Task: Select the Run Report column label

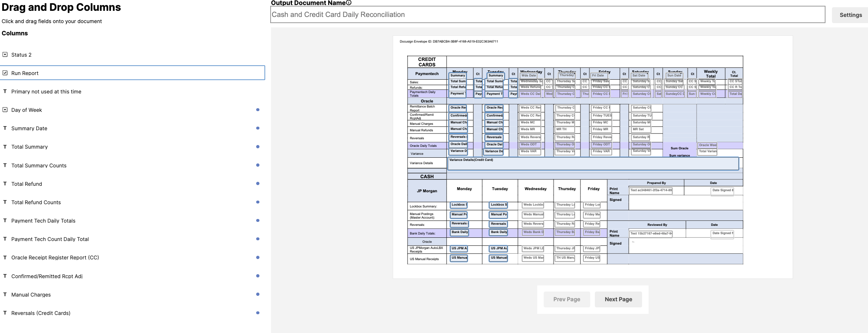Action: tap(25, 73)
